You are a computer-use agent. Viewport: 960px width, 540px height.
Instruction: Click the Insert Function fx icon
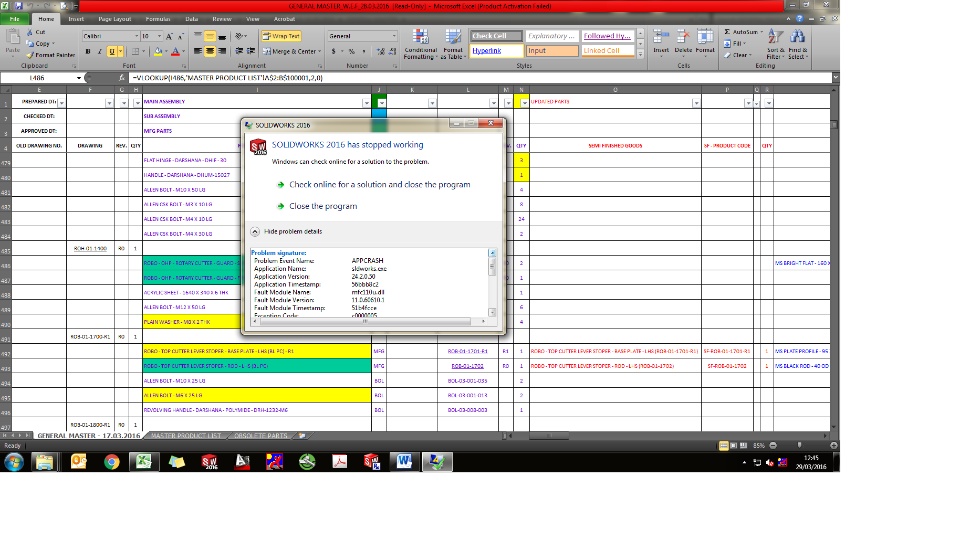click(121, 78)
